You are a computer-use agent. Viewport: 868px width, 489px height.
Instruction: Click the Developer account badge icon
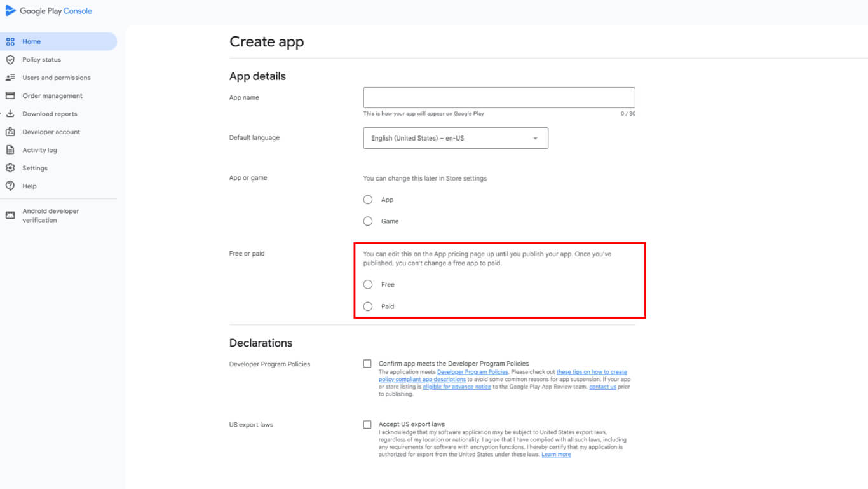pos(10,132)
